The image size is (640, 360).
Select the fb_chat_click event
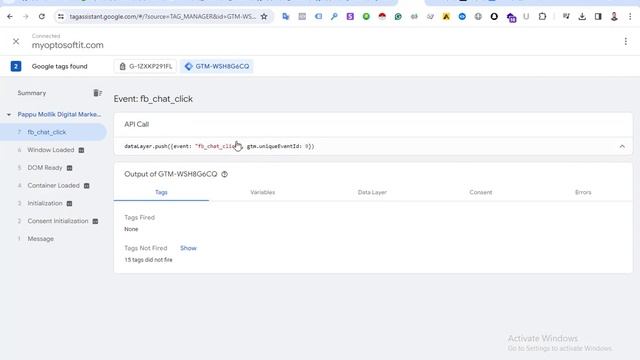click(x=53, y=132)
